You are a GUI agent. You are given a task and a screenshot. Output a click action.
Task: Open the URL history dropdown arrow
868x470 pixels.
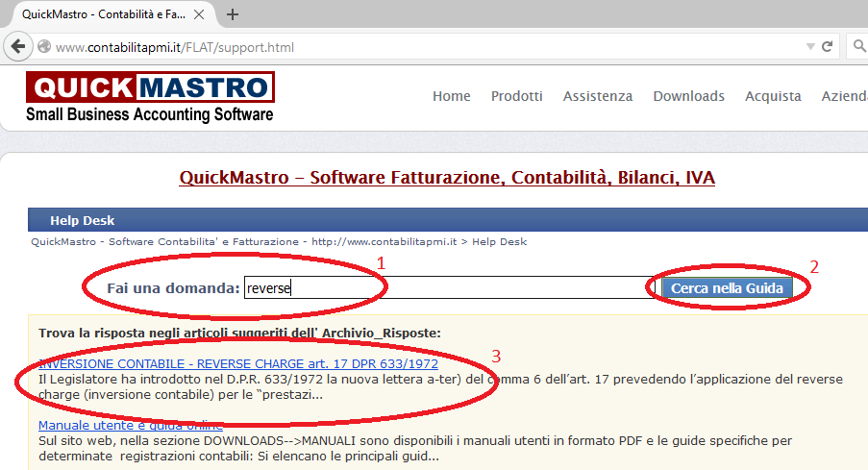(810, 47)
